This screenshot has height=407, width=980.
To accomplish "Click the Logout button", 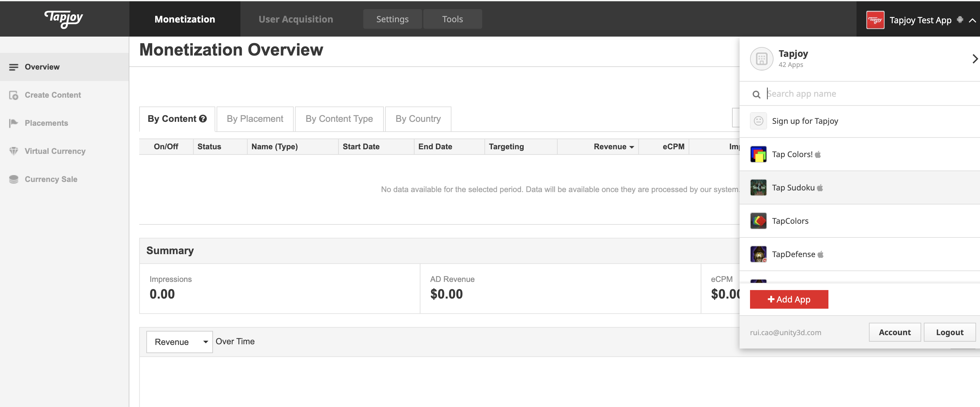I will click(949, 332).
